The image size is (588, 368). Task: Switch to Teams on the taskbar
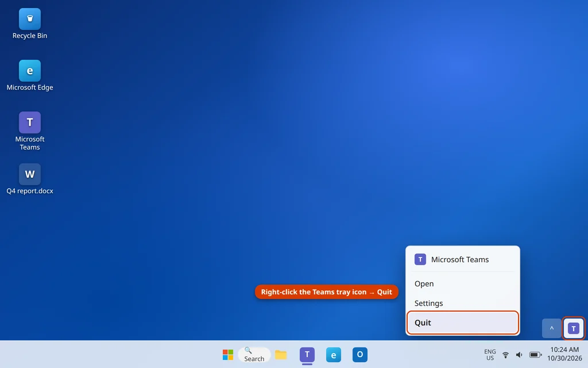(307, 354)
